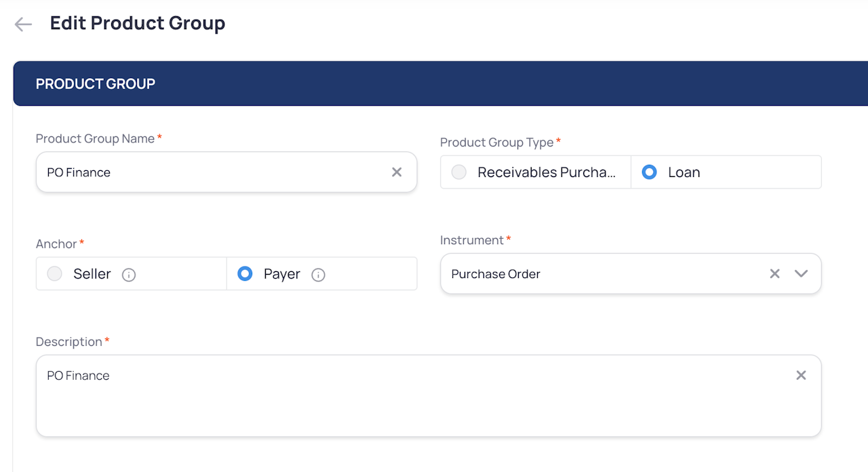Select Receivables Purchase product group type
868x472 pixels.
pyautogui.click(x=460, y=172)
